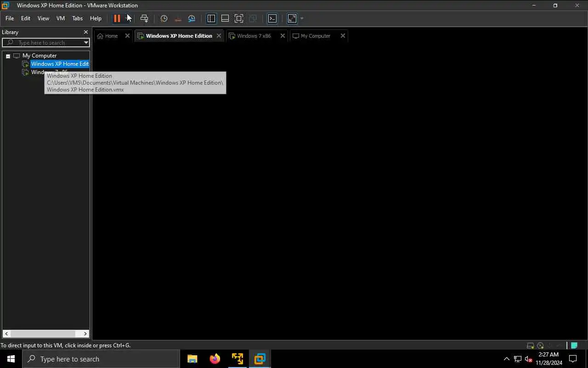Open the Help menu

point(96,18)
